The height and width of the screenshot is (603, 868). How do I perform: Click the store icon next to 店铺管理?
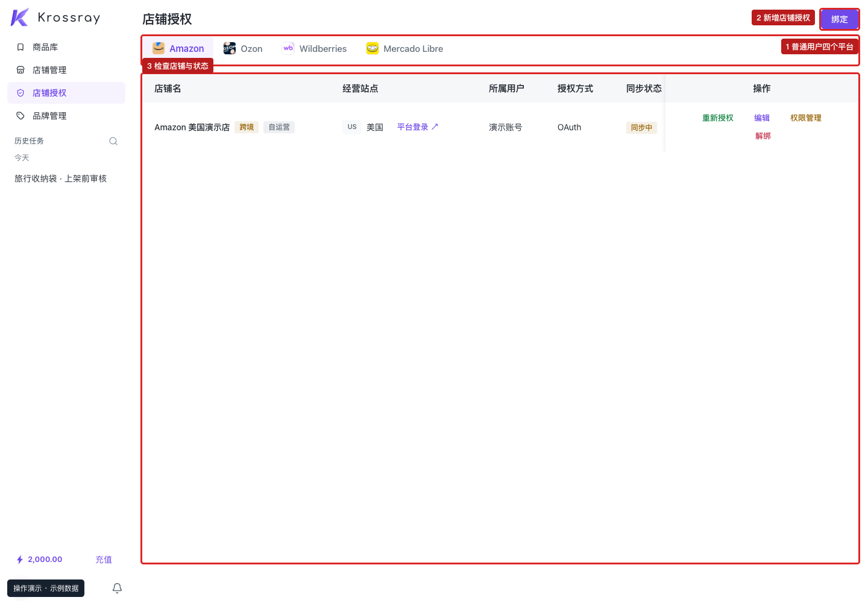[x=20, y=70]
